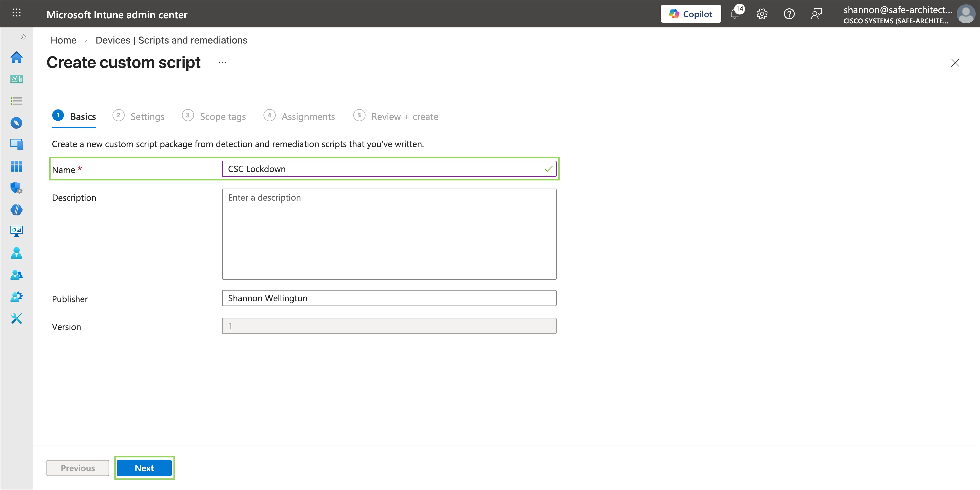The image size is (980, 490).
Task: Open Endpoint security shield icon
Action: [16, 188]
